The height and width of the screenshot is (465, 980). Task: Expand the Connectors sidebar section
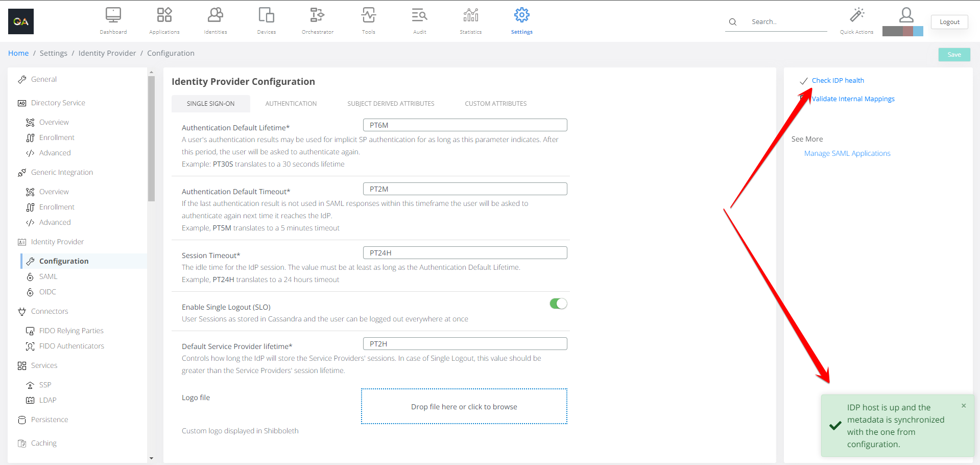[x=49, y=311]
